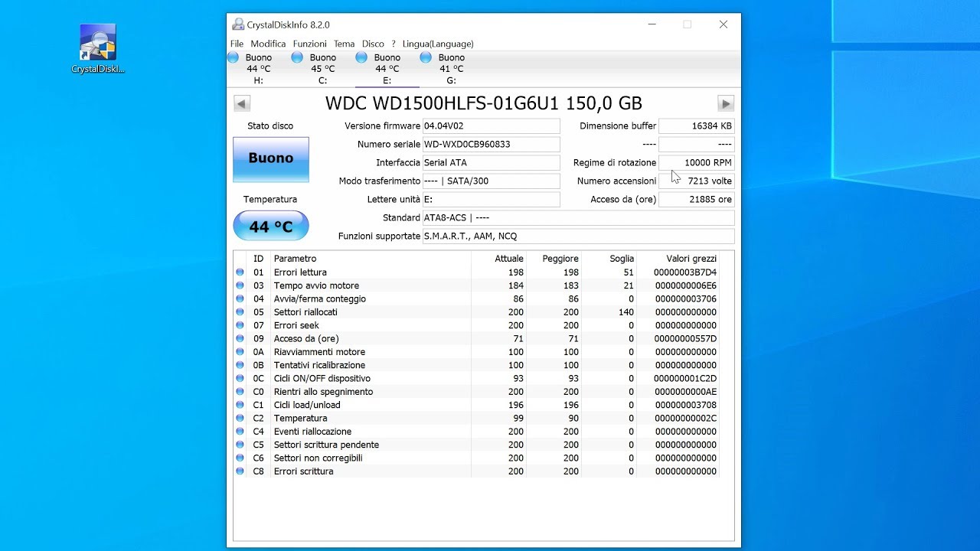This screenshot has width=980, height=551.
Task: Click status dot for Riavviammenti motore
Action: point(240,352)
